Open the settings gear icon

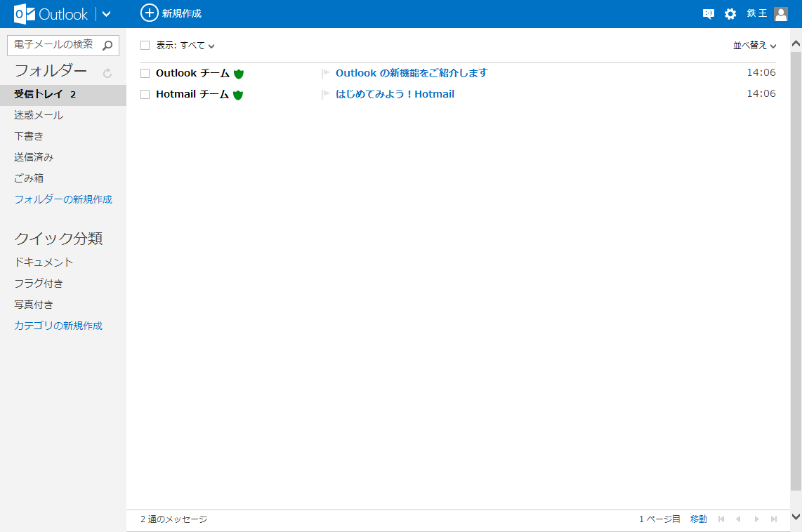click(730, 14)
